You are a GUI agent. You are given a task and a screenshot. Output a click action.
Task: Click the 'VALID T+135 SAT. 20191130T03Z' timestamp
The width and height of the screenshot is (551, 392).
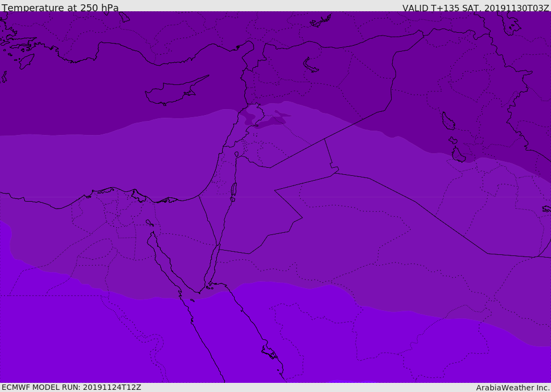coord(476,8)
